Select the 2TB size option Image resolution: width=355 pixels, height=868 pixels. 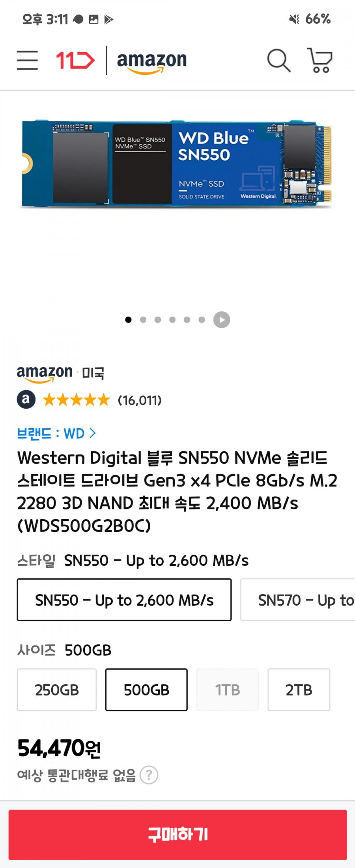(299, 690)
